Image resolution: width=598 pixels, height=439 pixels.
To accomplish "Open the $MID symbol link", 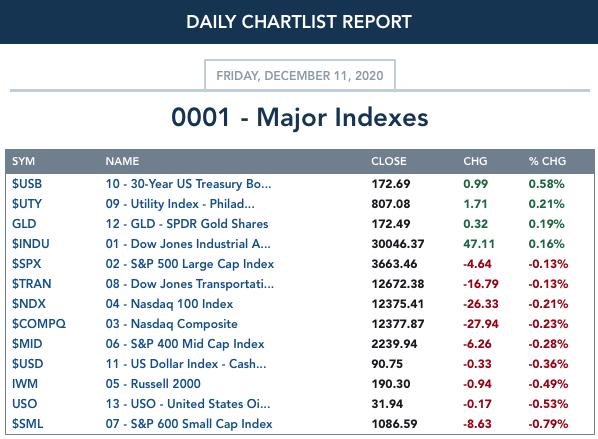I will point(27,344).
